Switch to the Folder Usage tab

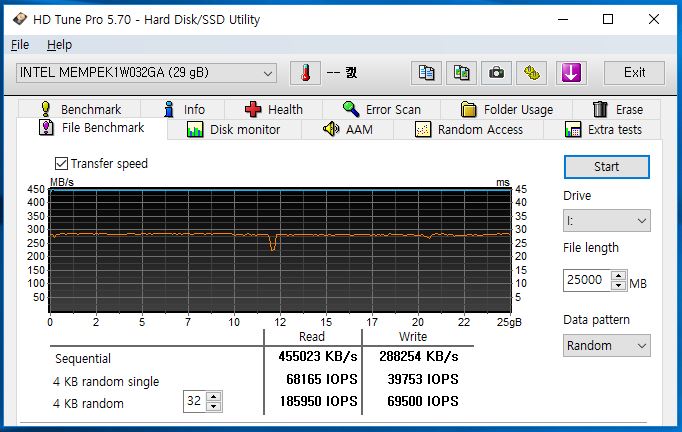click(507, 109)
